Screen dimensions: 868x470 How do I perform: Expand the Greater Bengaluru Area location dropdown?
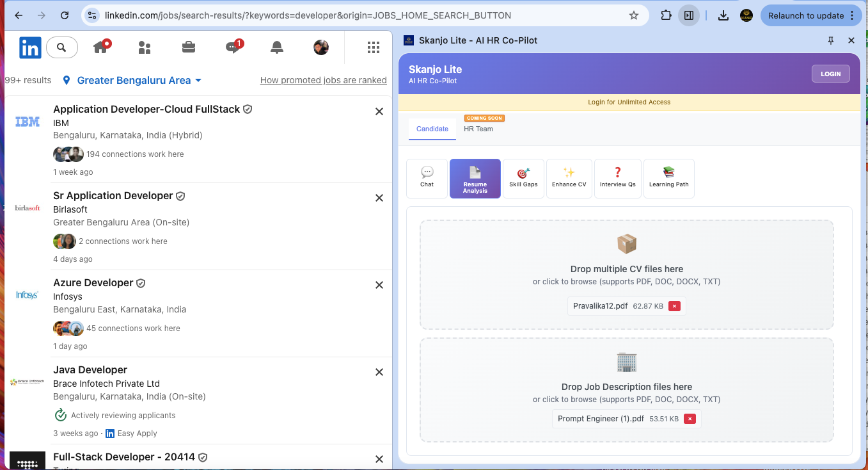pos(132,80)
